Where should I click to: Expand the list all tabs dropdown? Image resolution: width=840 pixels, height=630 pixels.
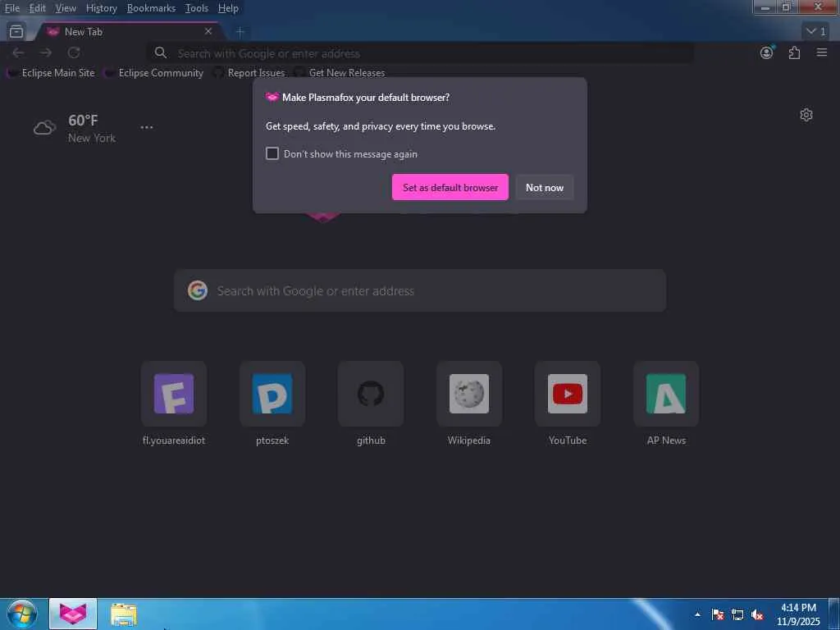pyautogui.click(x=816, y=32)
